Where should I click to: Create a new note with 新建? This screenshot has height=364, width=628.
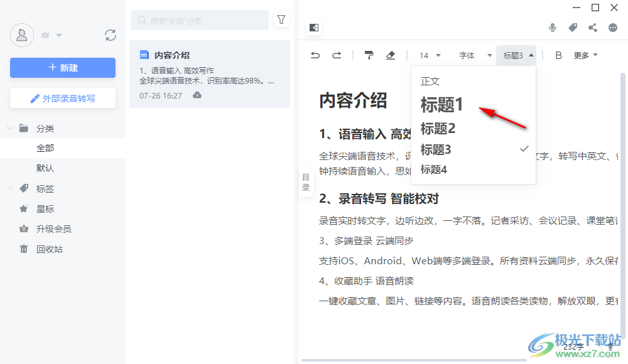(63, 68)
